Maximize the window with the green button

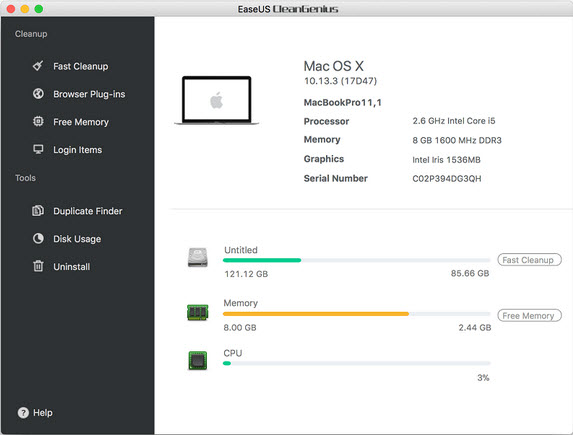pyautogui.click(x=39, y=9)
